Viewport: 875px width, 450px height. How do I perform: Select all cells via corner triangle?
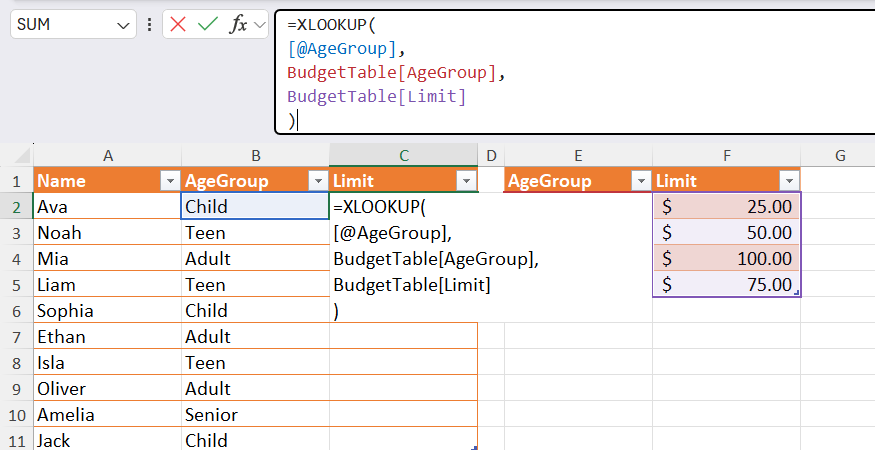[21, 155]
